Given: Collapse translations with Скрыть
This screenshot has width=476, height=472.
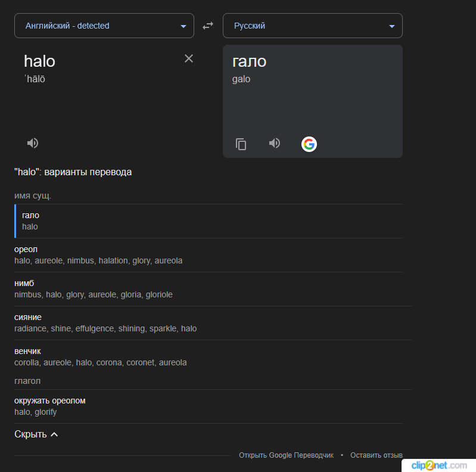Looking at the screenshot, I should point(36,434).
